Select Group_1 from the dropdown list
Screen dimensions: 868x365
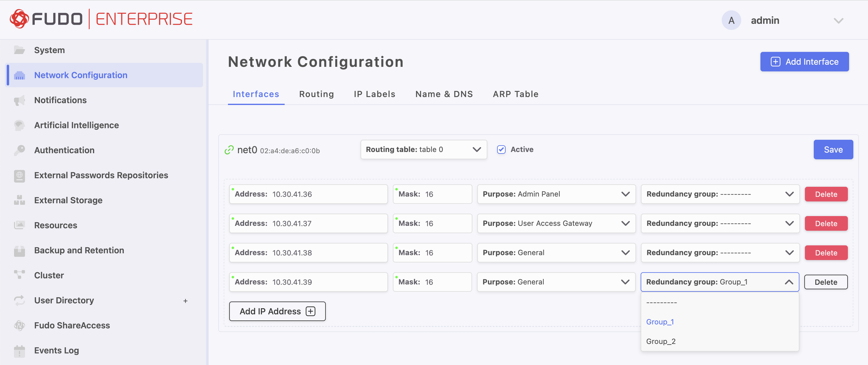click(x=720, y=322)
